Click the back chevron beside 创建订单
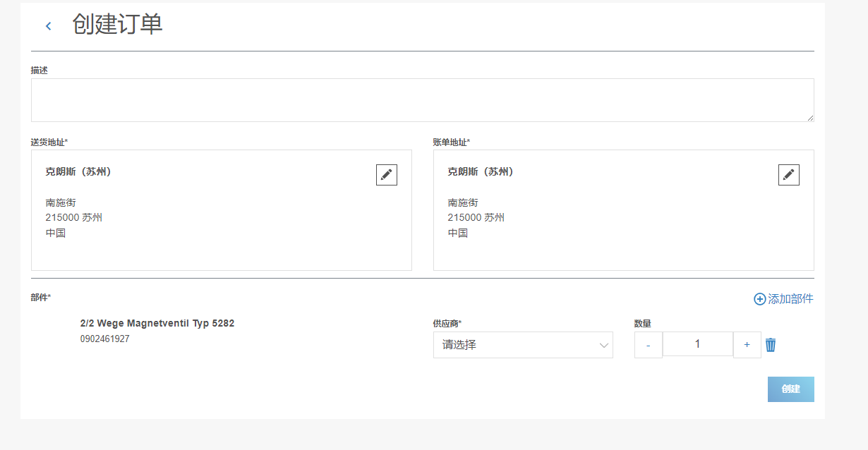 49,26
